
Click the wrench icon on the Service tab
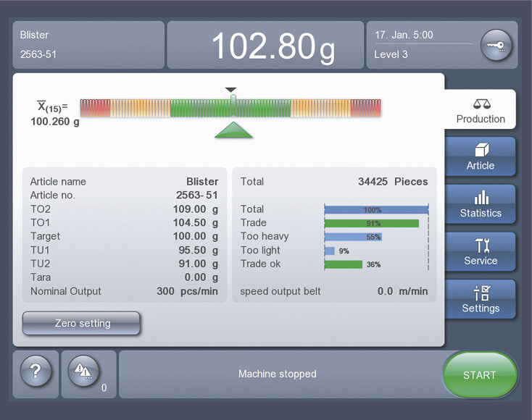pyautogui.click(x=482, y=245)
